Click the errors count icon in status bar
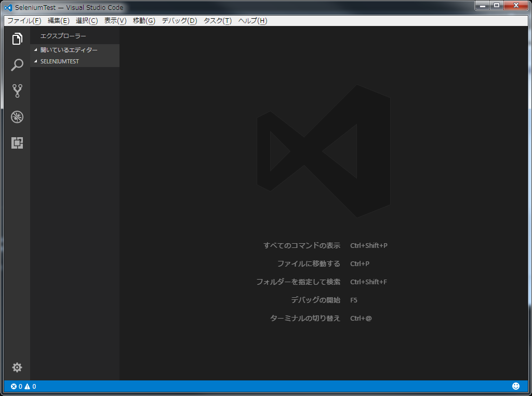This screenshot has width=532, height=396. [14, 387]
